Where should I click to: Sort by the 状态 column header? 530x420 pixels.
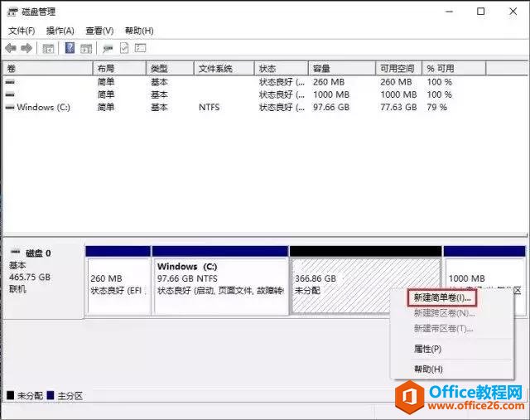coord(282,69)
